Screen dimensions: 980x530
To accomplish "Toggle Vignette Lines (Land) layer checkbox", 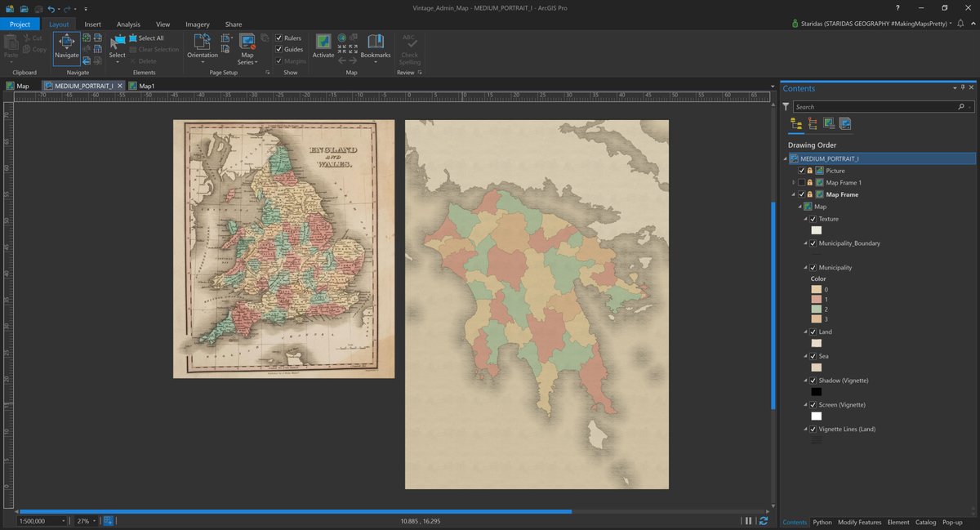I will pos(813,429).
